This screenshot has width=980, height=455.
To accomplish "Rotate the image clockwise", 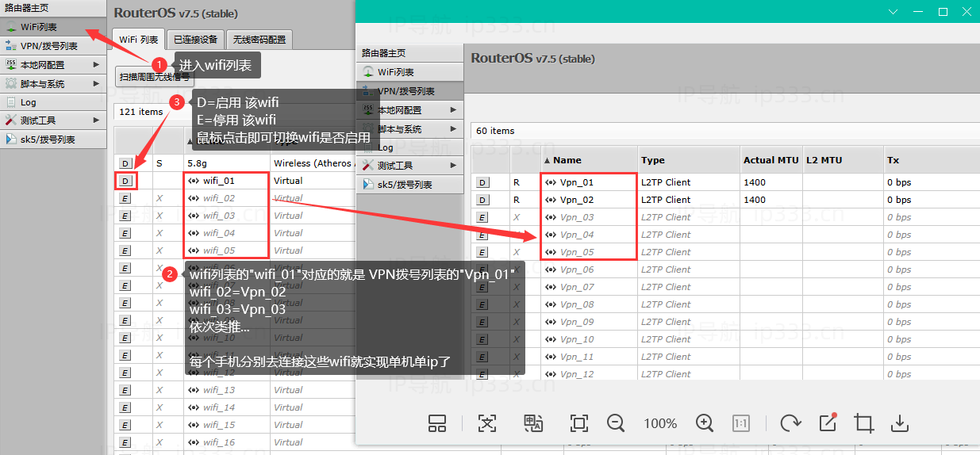I will tap(790, 423).
